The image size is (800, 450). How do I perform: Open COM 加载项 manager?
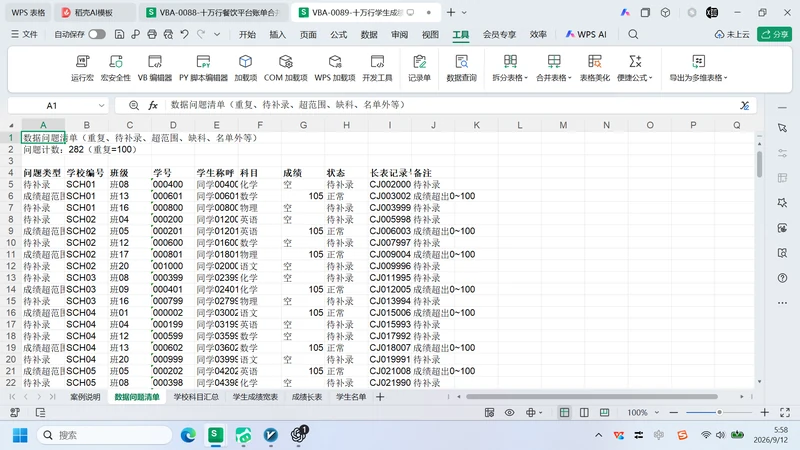point(285,68)
